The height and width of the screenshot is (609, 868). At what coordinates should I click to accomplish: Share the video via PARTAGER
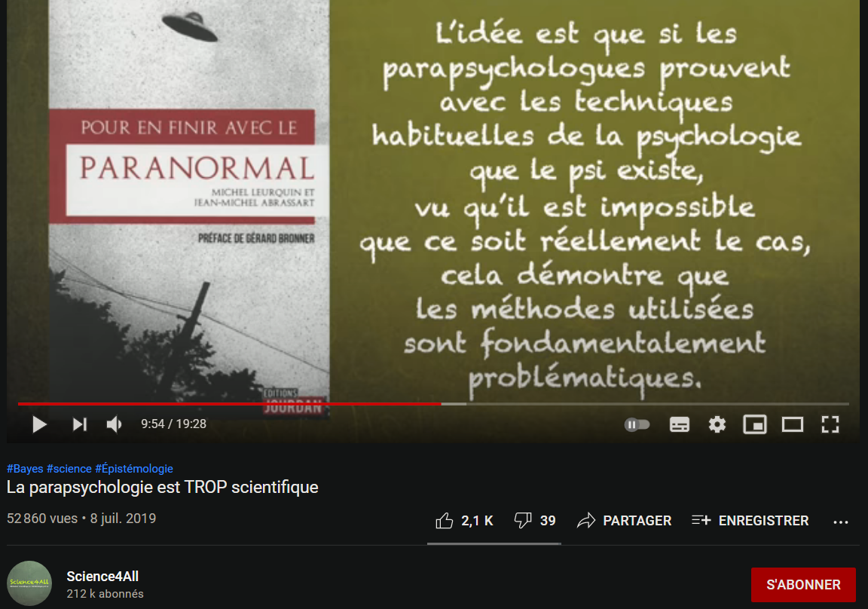[x=624, y=520]
